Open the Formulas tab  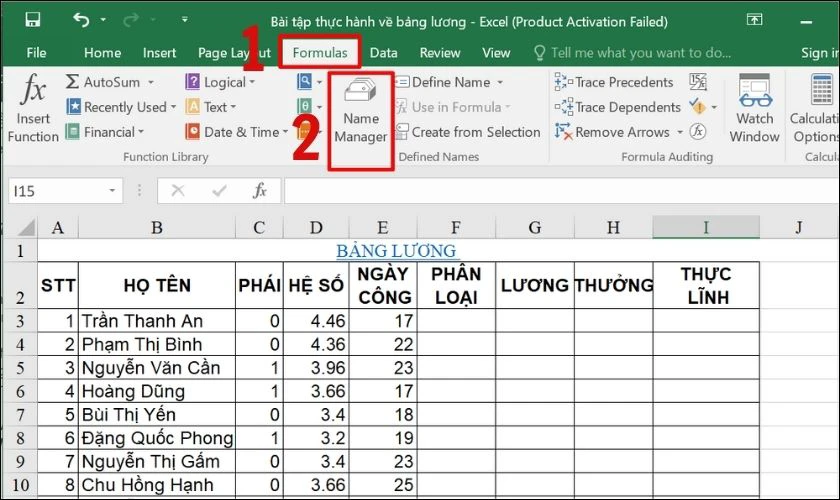pyautogui.click(x=320, y=53)
